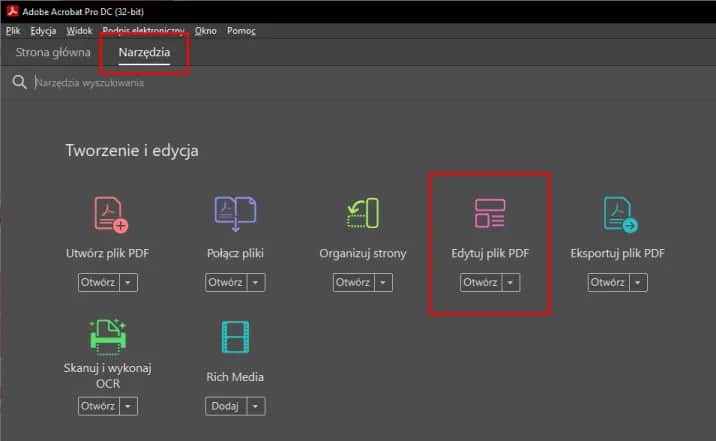Open the Rich Media film icon
The height and width of the screenshot is (441, 716).
coord(235,338)
